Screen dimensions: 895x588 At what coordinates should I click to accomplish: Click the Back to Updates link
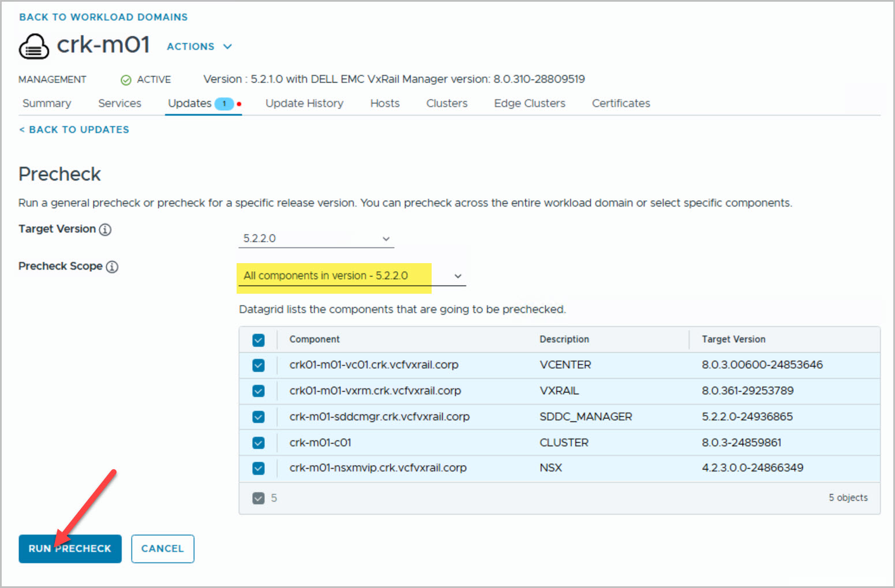74,130
